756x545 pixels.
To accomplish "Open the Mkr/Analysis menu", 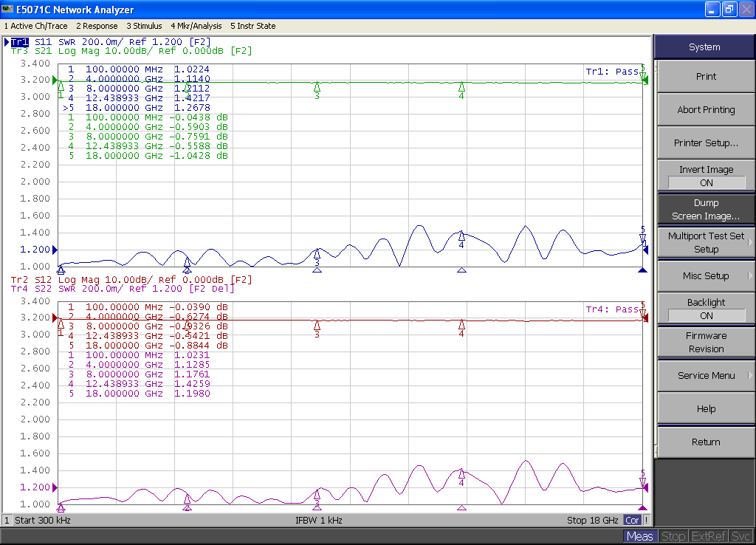I will 196,26.
